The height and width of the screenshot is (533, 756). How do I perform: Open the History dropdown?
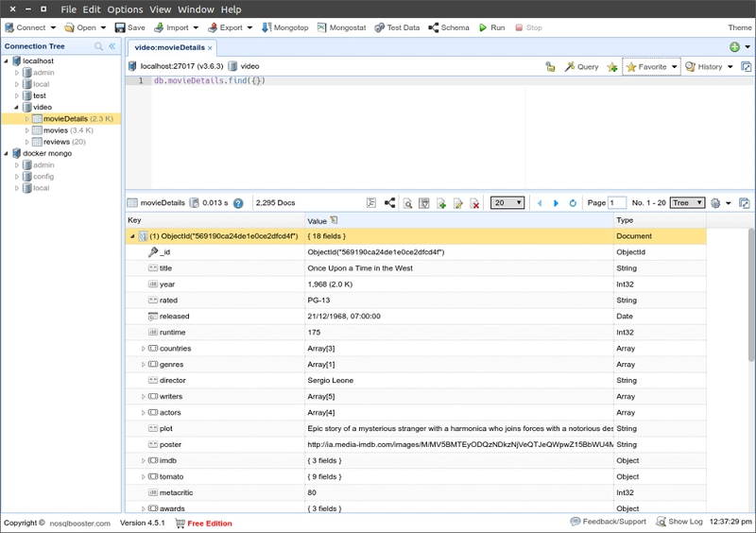coord(730,66)
